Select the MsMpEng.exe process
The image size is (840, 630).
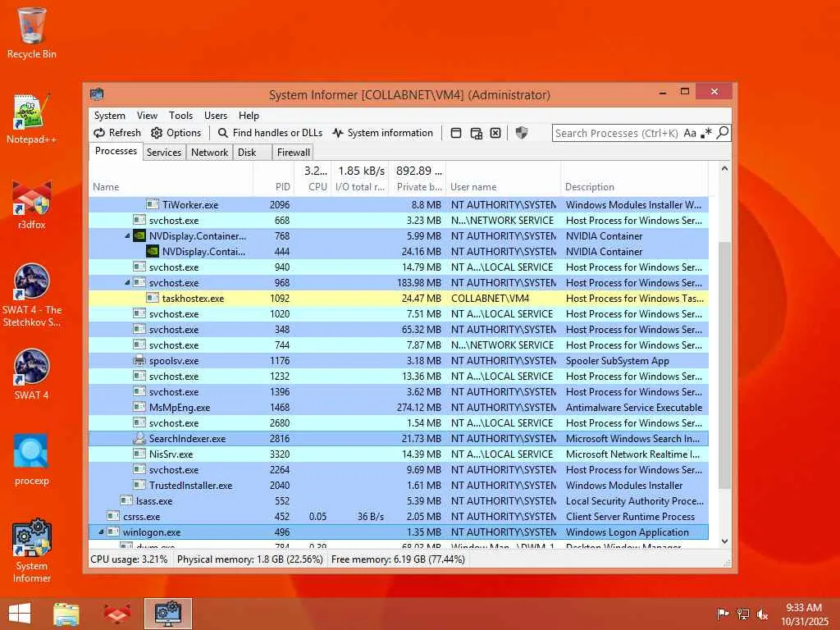[399, 408]
